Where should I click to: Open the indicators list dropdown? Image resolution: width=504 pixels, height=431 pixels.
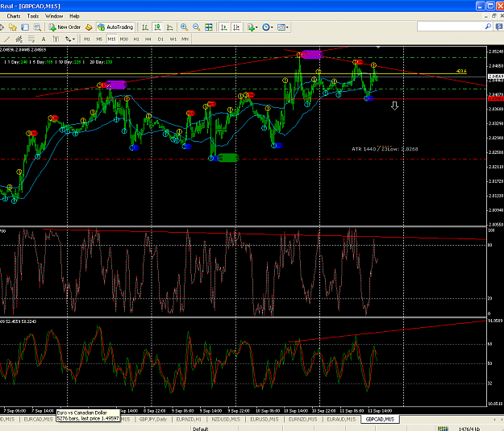pyautogui.click(x=252, y=27)
